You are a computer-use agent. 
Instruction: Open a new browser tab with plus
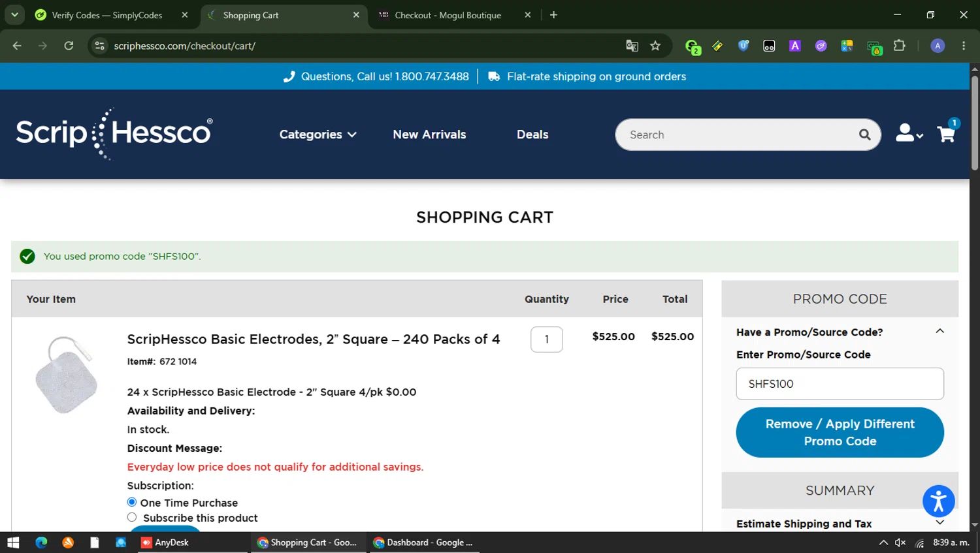pos(553,15)
